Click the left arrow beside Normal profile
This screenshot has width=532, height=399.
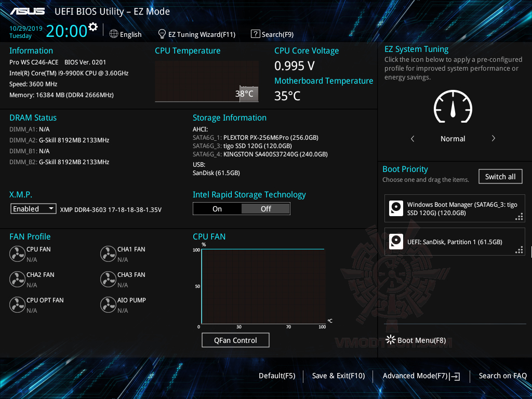[413, 139]
